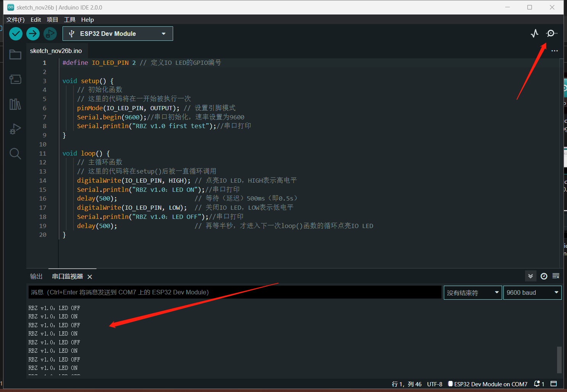Open the Boards Manager sidebar icon

coord(15,79)
